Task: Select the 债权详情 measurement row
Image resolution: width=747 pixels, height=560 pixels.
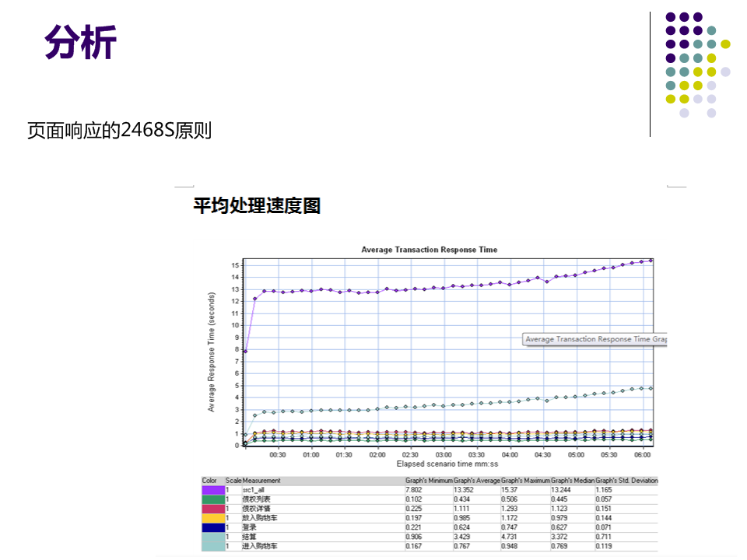Action: [430, 509]
